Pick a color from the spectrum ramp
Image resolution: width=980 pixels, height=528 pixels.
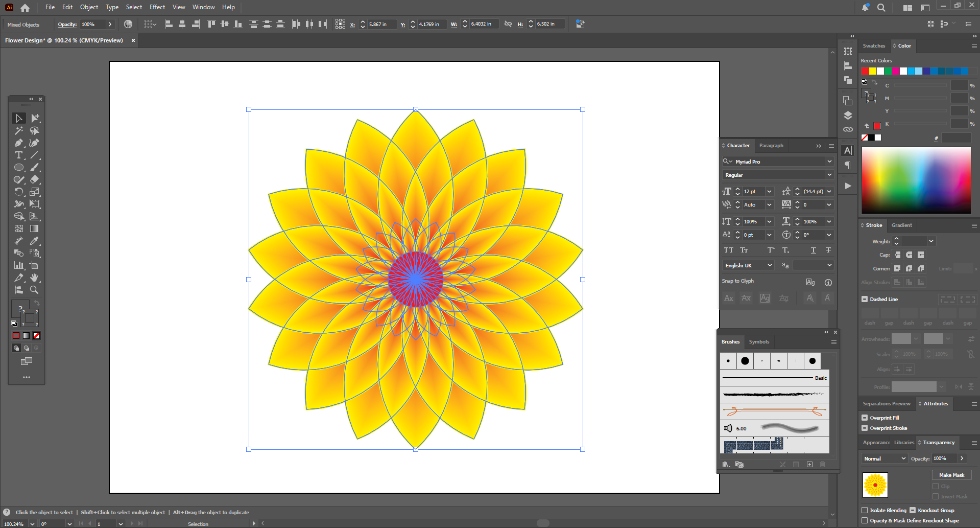(x=916, y=180)
